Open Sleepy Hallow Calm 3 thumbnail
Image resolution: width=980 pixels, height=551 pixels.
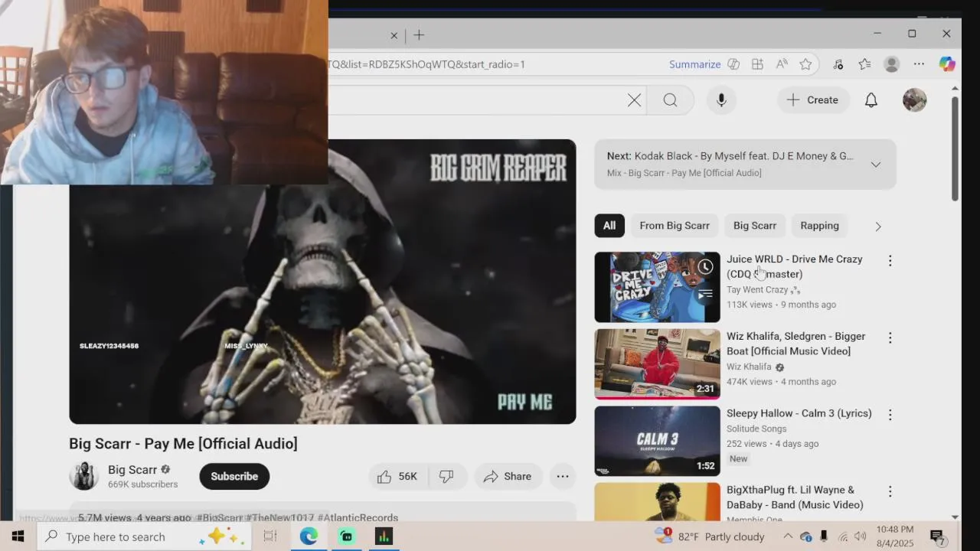[x=657, y=441]
